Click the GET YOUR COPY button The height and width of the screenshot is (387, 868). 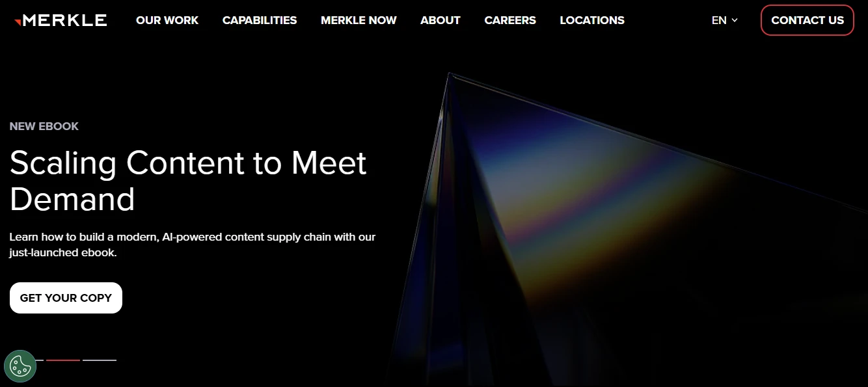66,298
